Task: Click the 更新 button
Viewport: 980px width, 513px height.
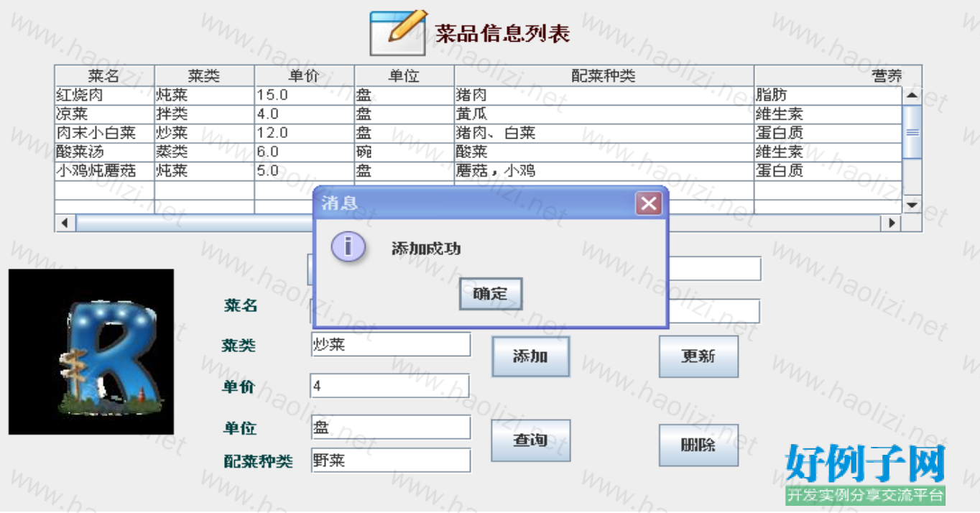Action: pos(698,356)
